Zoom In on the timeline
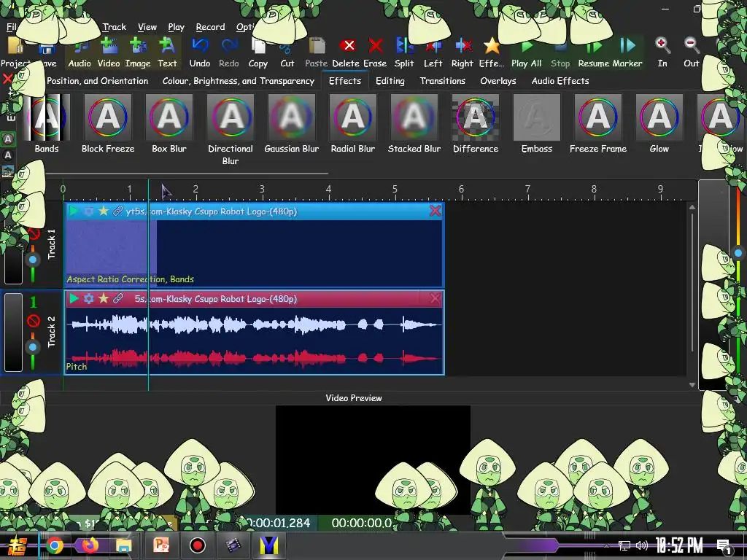The image size is (747, 560). [662, 52]
